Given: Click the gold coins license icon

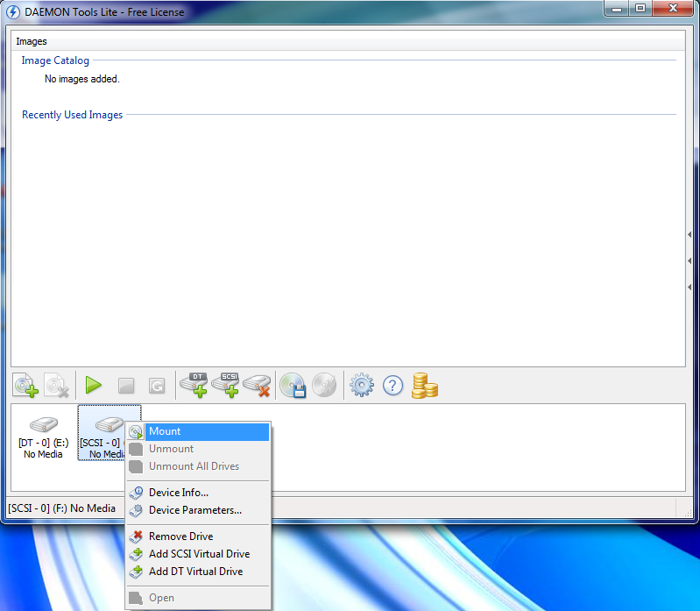Looking at the screenshot, I should [425, 386].
